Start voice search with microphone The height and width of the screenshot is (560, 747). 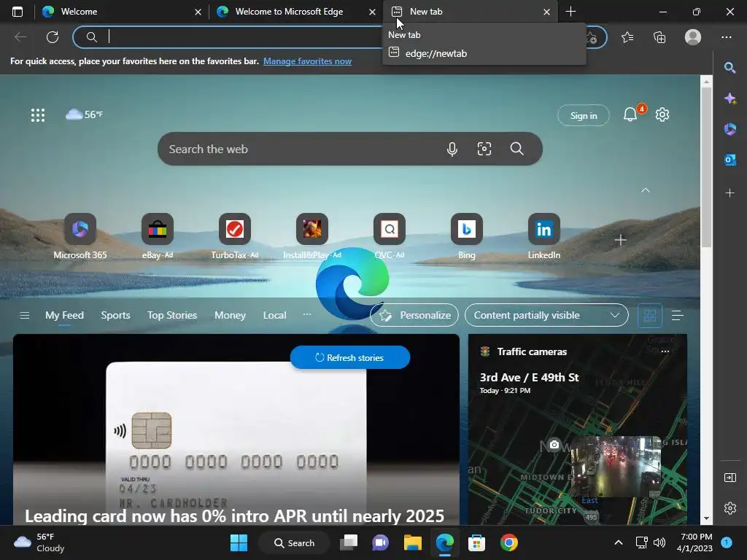click(x=452, y=149)
